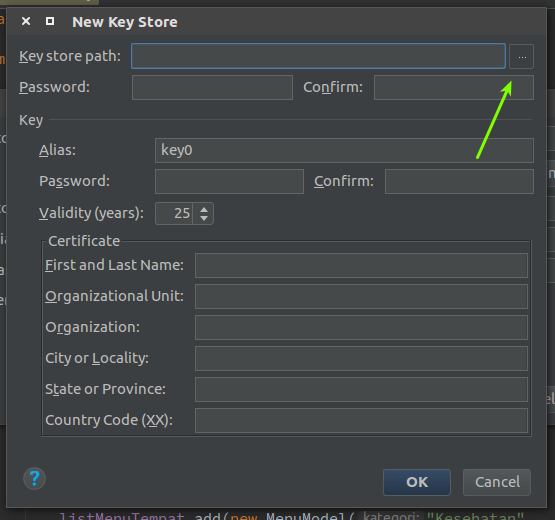555x520 pixels.
Task: Increase validity years with the up arrow
Action: pyautogui.click(x=204, y=209)
